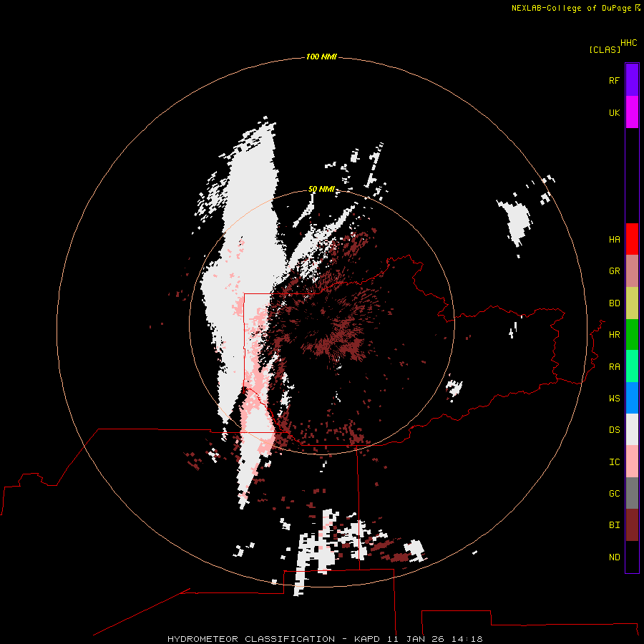
Task: Click the ND legend label
Action: (x=614, y=557)
